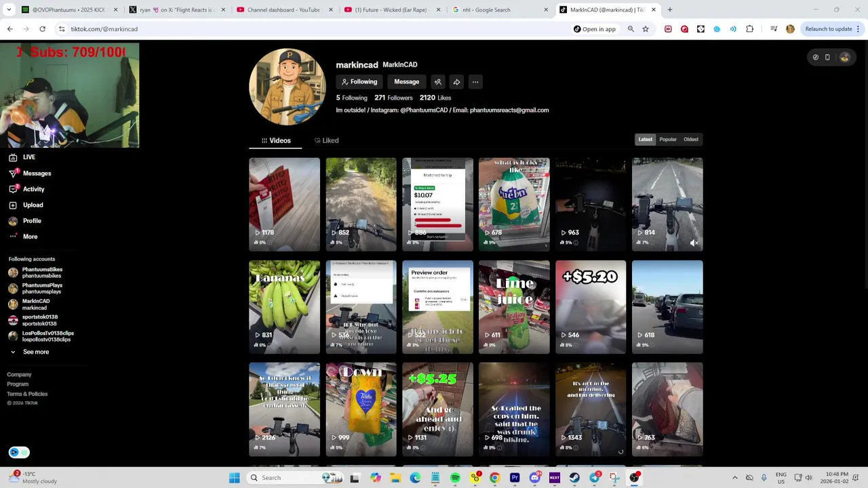Click the red fast-forward extension icon
The image size is (868, 488).
[x=668, y=29]
